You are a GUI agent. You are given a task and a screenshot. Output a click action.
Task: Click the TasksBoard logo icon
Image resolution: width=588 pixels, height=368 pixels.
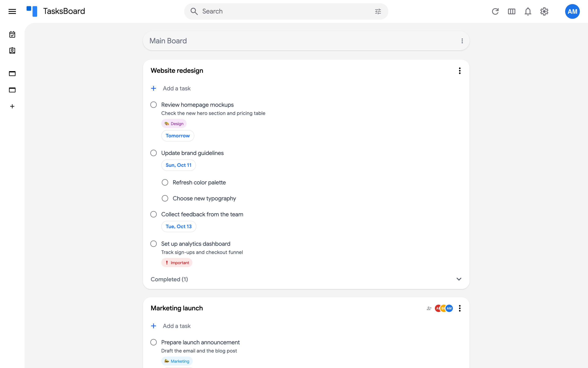[x=32, y=11]
